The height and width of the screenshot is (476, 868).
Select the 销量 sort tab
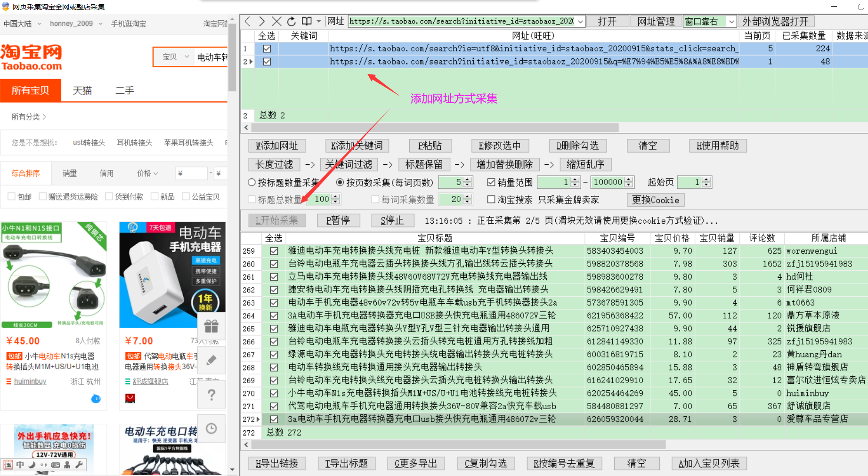pyautogui.click(x=70, y=173)
